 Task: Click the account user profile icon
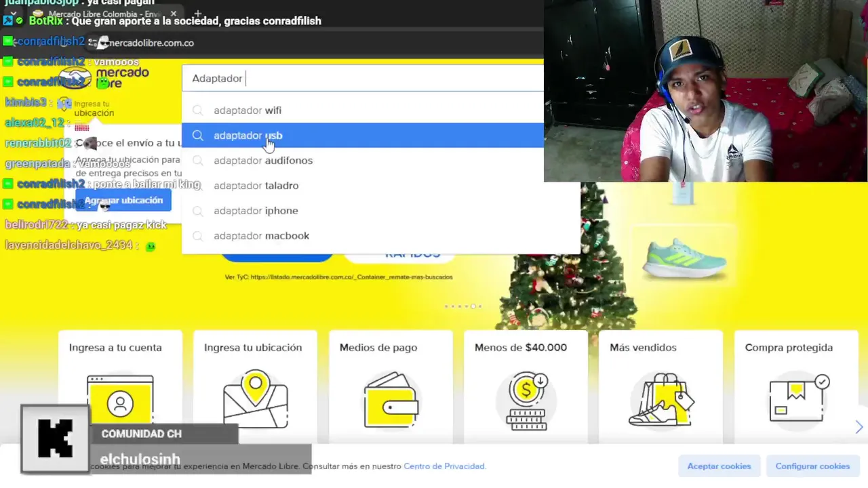pos(120,403)
